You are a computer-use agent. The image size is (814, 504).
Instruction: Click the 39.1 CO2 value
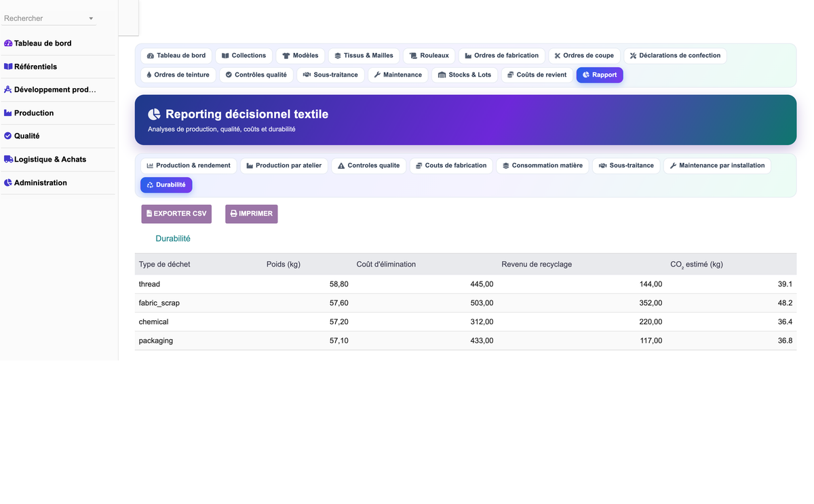(785, 284)
